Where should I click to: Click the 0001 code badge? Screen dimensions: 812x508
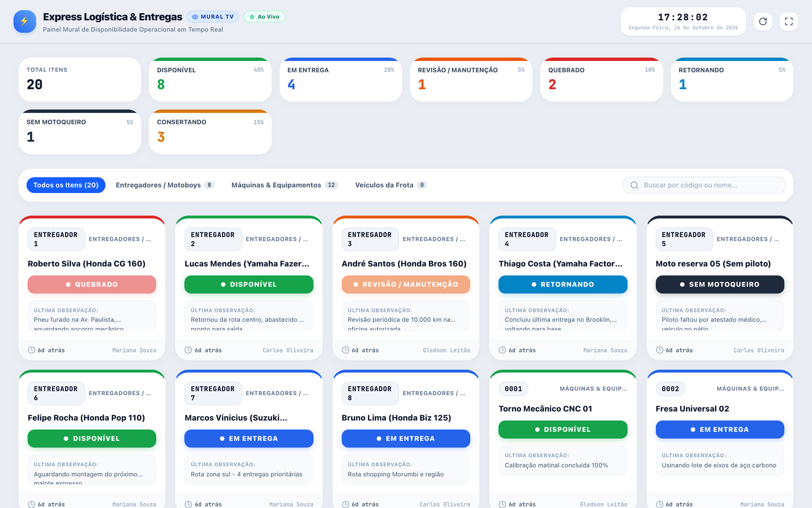point(514,389)
